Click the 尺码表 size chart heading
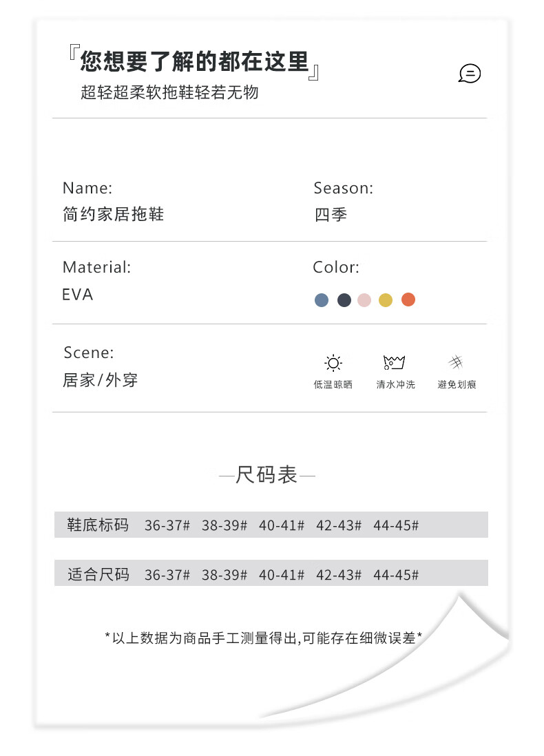Viewport: 544px width, 756px height. coord(266,475)
